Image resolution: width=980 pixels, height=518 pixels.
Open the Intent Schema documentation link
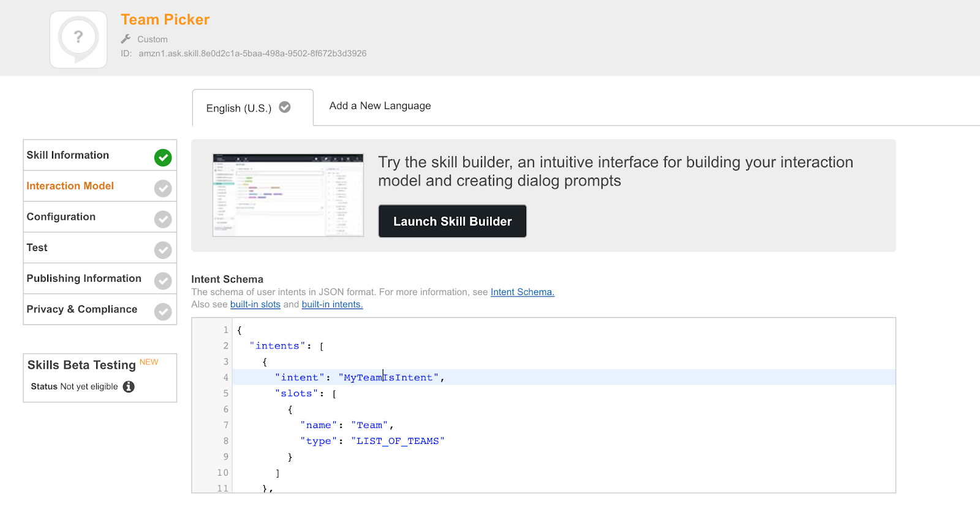[x=522, y=292]
